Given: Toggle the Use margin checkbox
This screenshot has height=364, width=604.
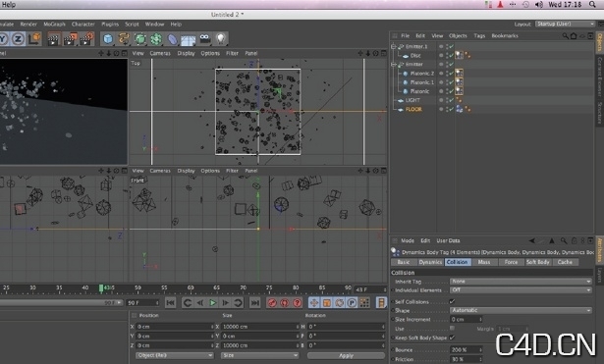Looking at the screenshot, I should (452, 329).
